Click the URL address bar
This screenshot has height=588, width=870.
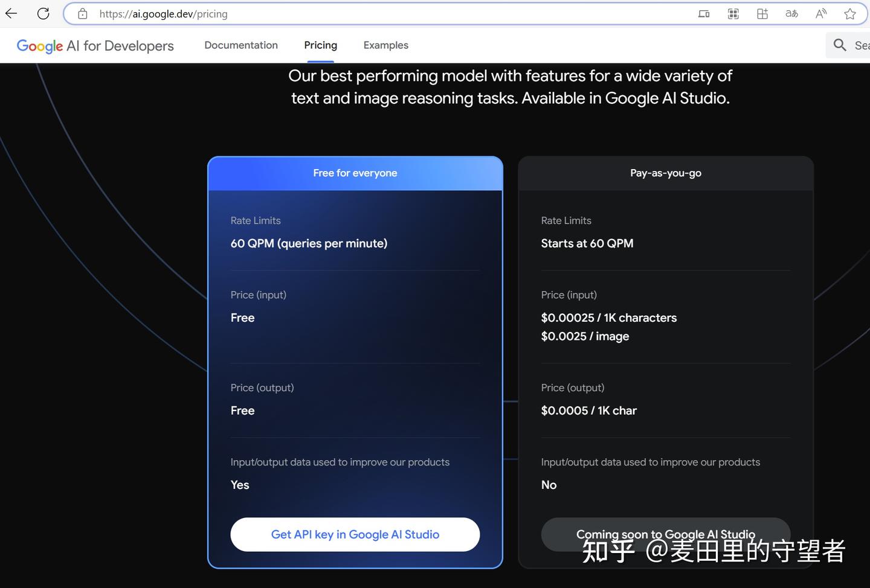click(x=387, y=14)
